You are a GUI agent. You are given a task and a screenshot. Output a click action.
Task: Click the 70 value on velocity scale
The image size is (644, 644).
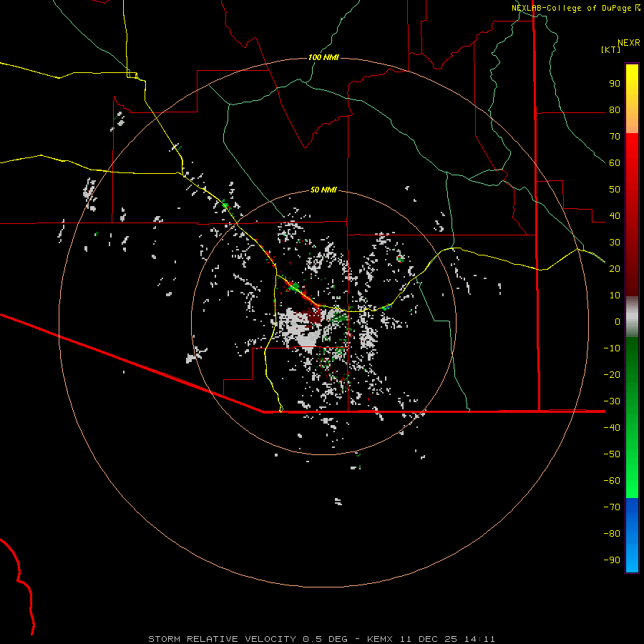[615, 137]
